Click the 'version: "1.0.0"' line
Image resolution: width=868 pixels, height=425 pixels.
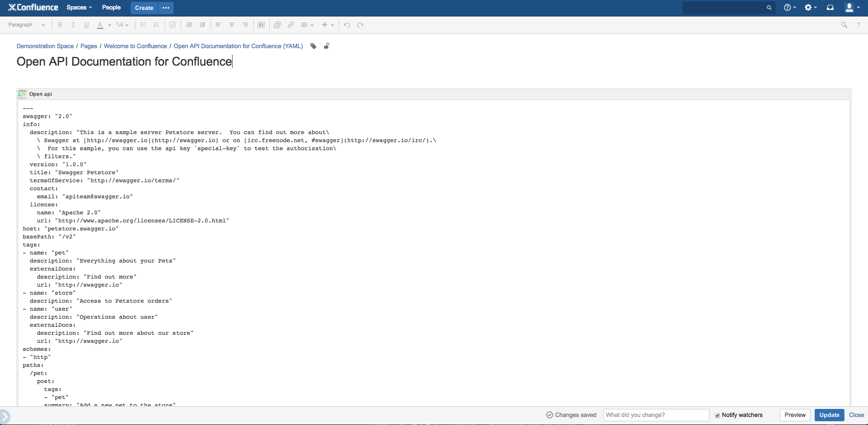[58, 164]
